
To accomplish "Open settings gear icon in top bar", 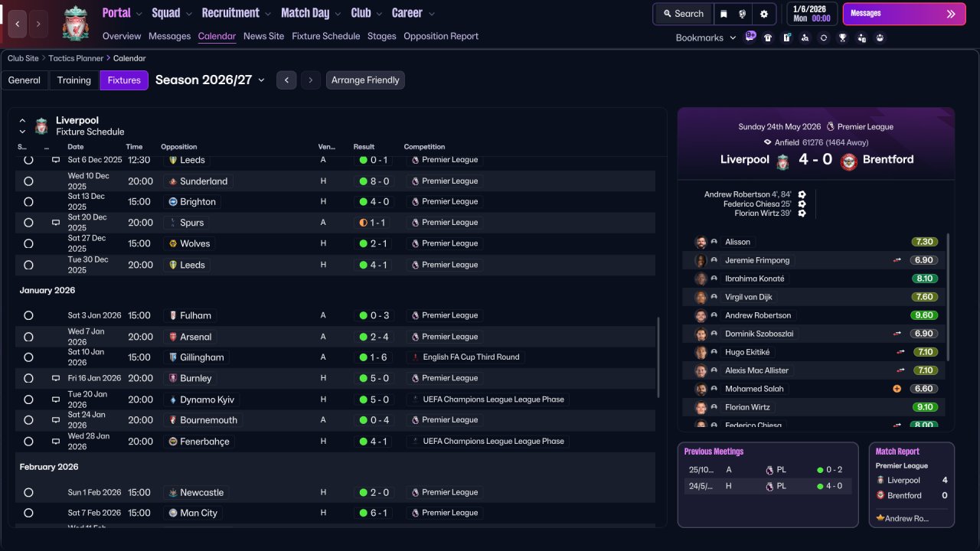I will point(763,14).
